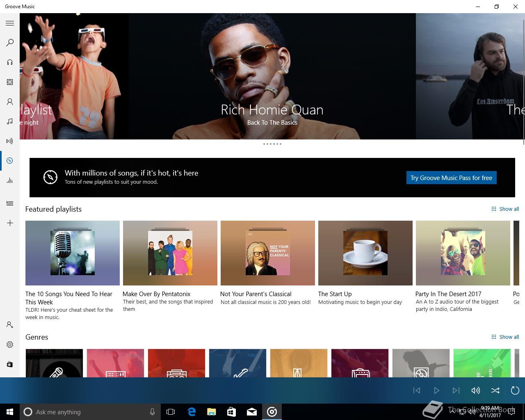
Task: Click the 'Not Your Parent's Classical' title
Action: pyautogui.click(x=256, y=294)
